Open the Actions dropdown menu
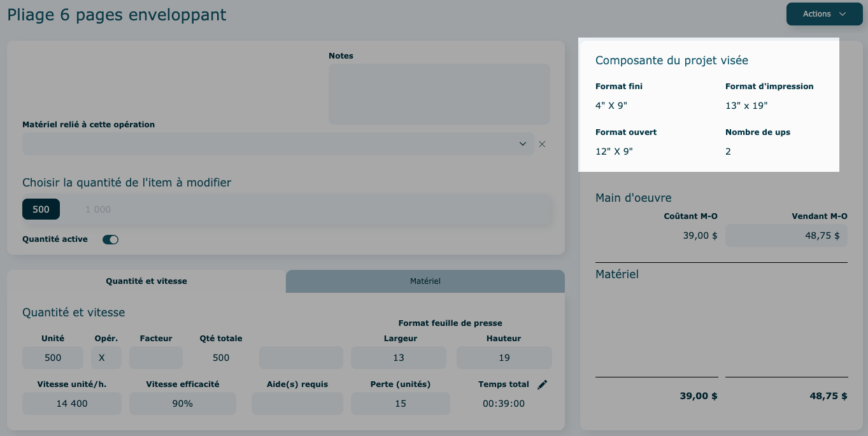Viewport: 868px width, 436px height. click(x=824, y=14)
